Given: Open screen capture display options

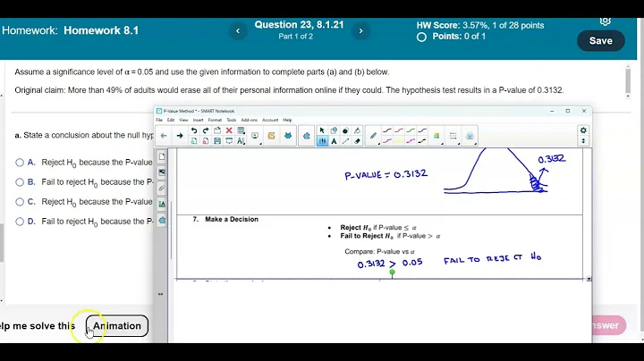Looking at the screenshot, I should coord(255,136).
